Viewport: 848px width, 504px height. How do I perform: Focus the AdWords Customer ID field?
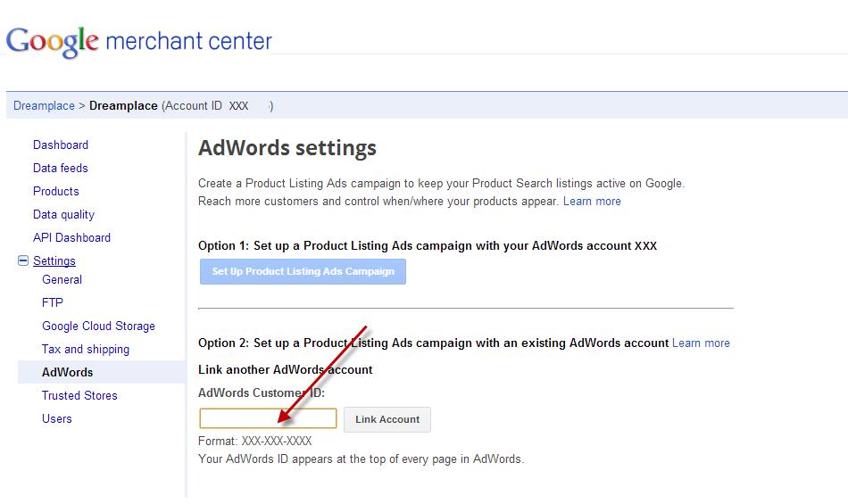(268, 418)
